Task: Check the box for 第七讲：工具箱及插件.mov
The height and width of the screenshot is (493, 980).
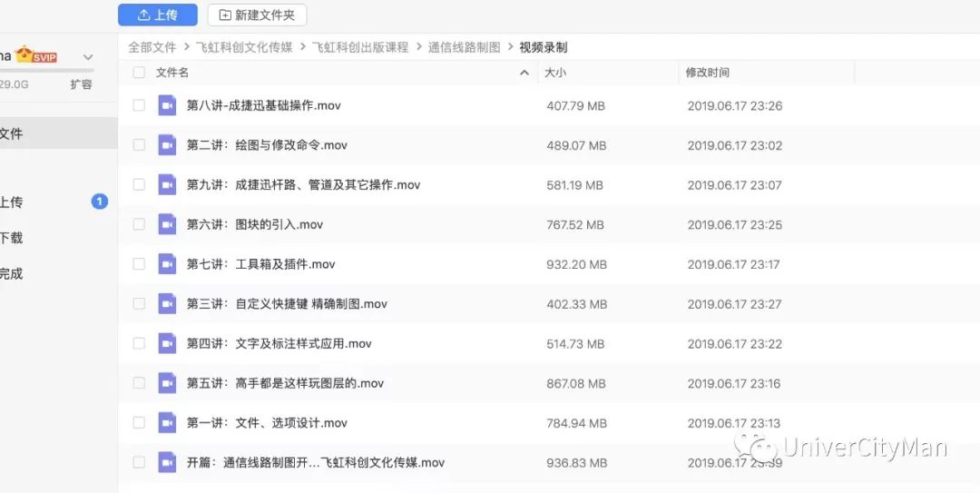Action: (139, 264)
